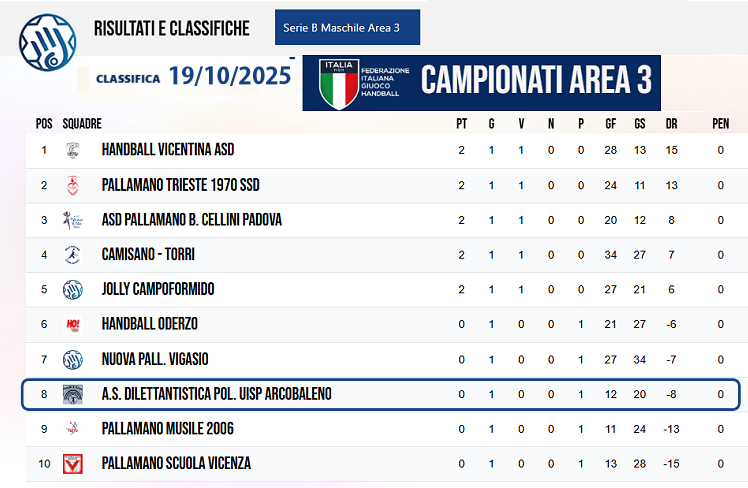Click the Campionati Area 3 banner
Screen dimensions: 748x488
[481, 82]
